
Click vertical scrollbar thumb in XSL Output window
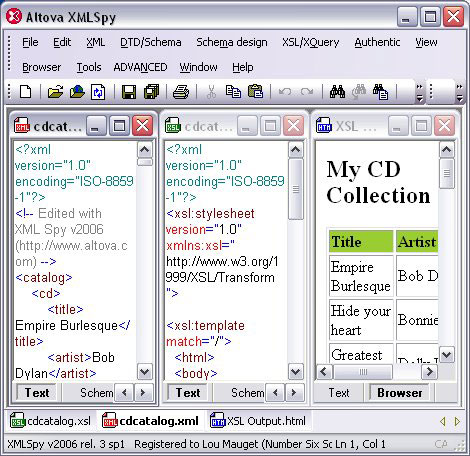(446, 173)
